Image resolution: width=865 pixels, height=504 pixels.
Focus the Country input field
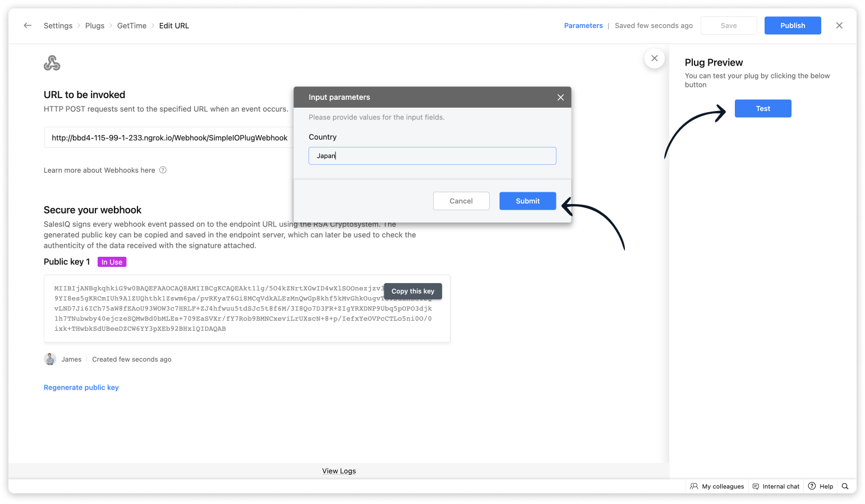pos(432,156)
